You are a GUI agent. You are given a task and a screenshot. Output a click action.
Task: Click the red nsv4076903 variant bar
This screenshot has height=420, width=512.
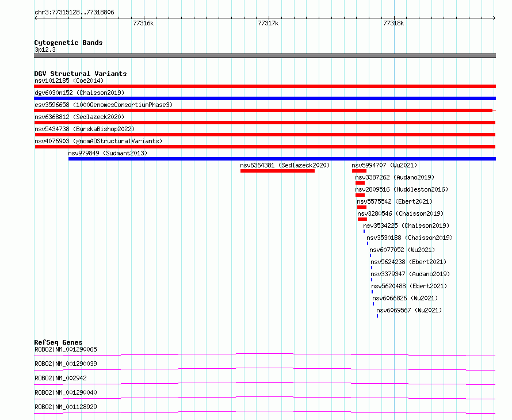click(x=265, y=147)
